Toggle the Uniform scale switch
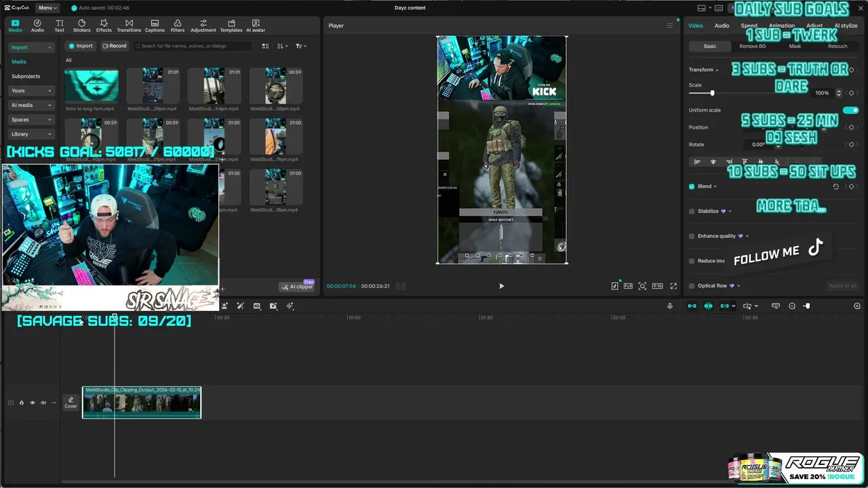 pos(850,110)
